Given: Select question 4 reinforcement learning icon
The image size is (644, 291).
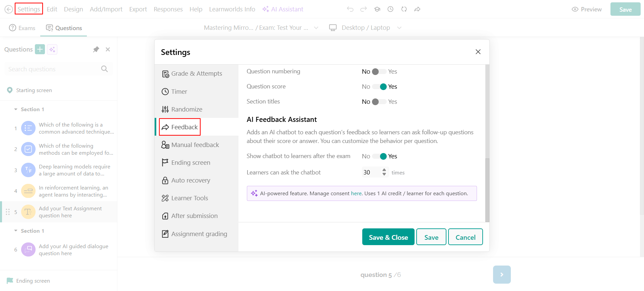Looking at the screenshot, I should [28, 191].
